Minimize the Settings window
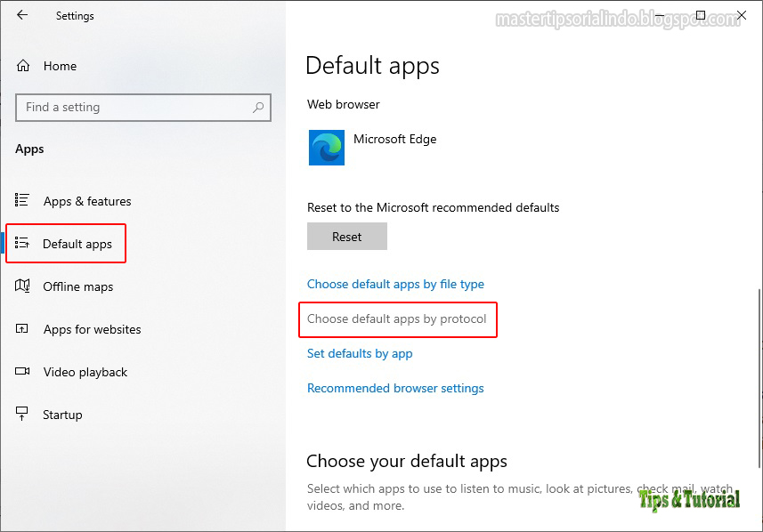The image size is (763, 532). [661, 15]
